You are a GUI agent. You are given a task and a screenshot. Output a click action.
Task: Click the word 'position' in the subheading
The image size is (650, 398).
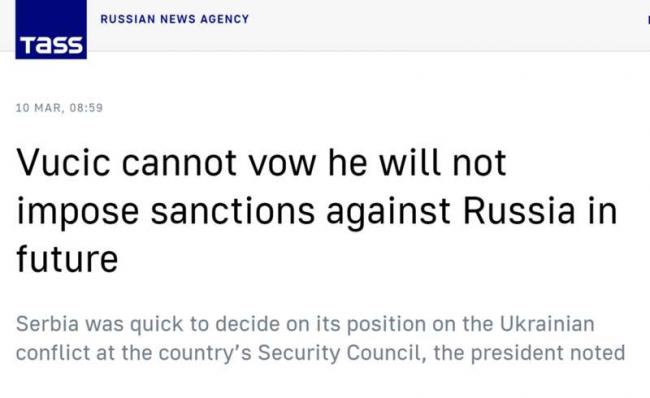[386, 325]
